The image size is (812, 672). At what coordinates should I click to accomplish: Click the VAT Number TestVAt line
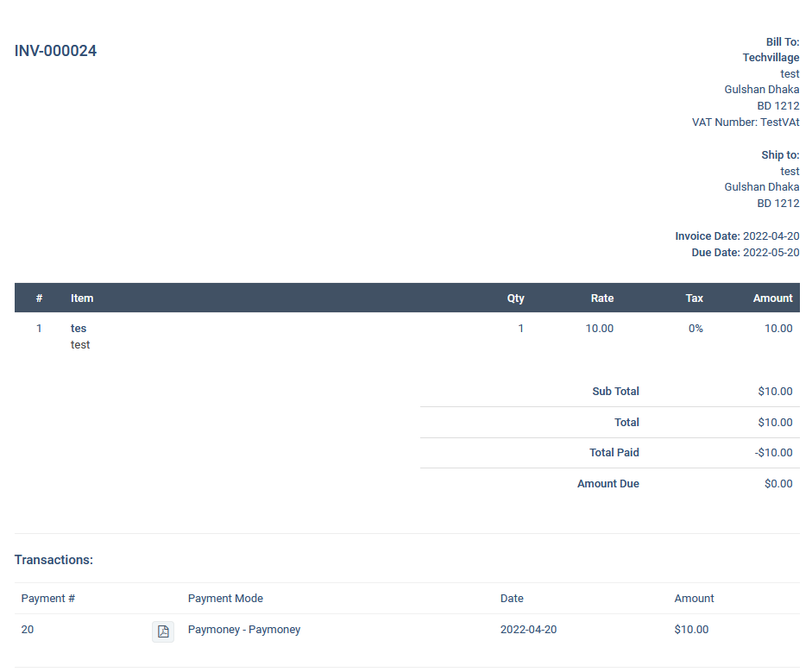746,122
